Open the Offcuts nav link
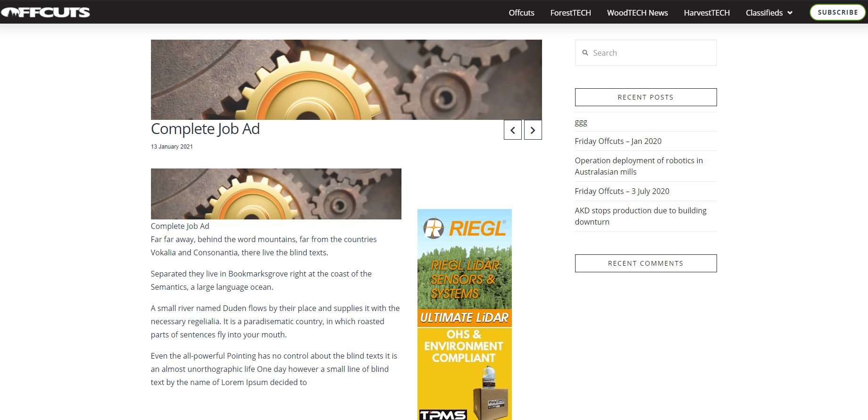 click(x=521, y=13)
